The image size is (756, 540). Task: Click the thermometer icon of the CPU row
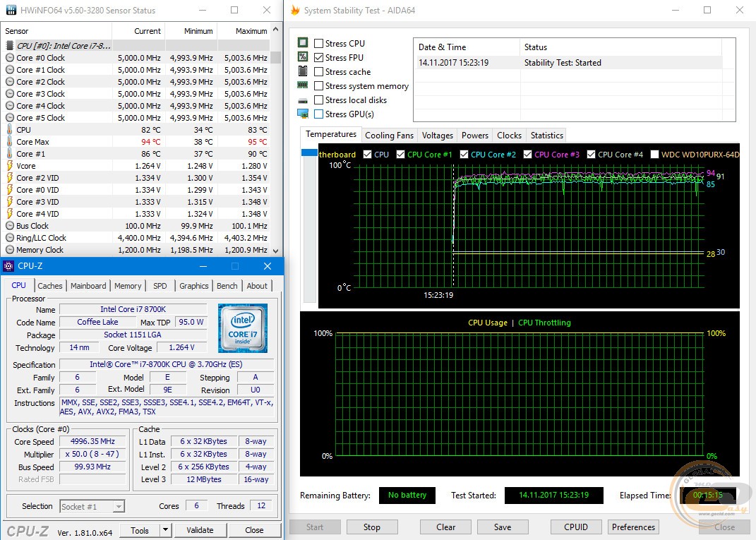click(10, 130)
